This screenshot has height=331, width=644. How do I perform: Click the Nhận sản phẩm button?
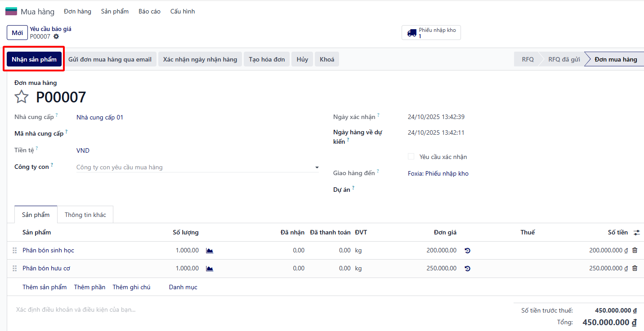tap(34, 59)
